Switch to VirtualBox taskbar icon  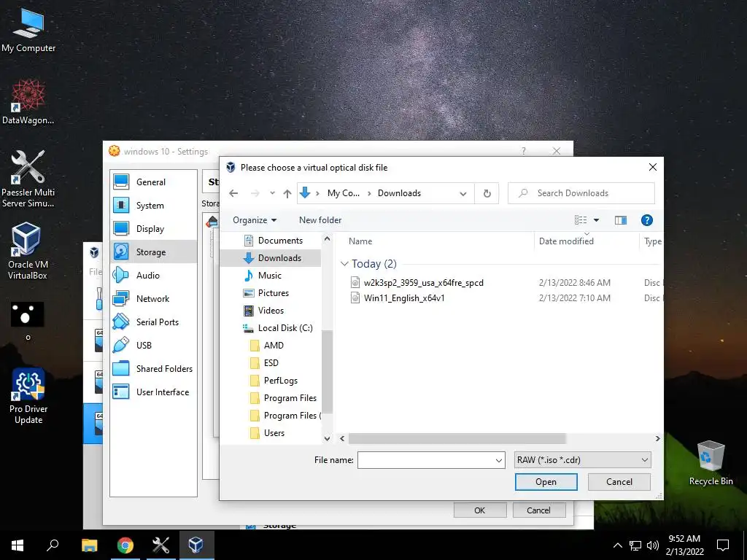(x=196, y=545)
